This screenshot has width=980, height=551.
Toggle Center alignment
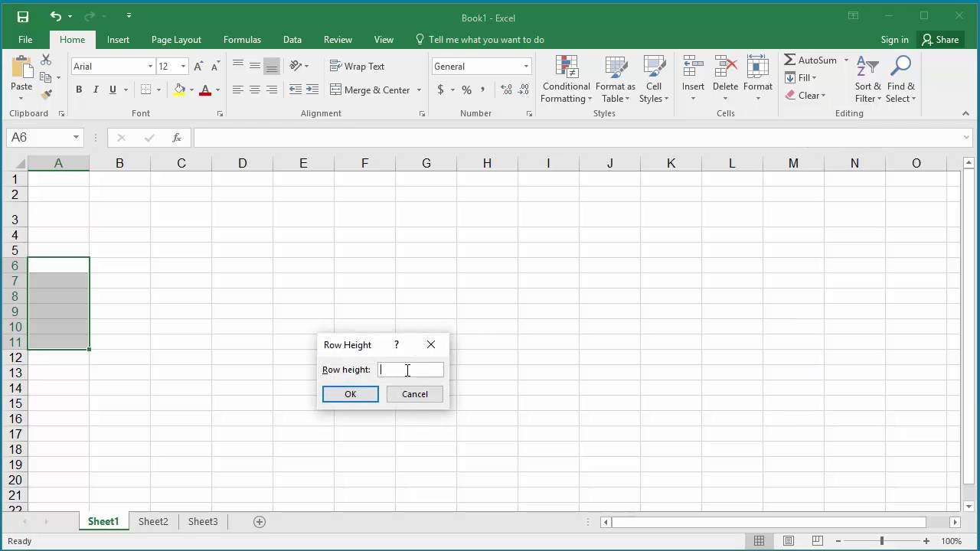pos(255,90)
